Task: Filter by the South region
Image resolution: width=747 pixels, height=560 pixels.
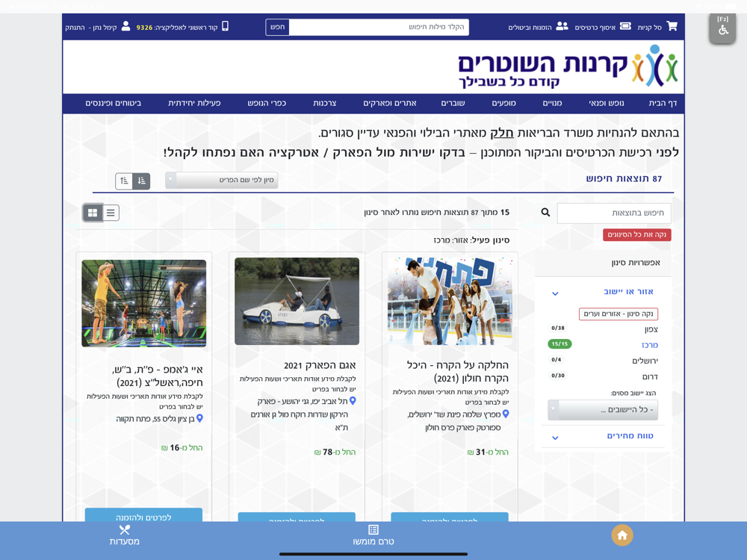Action: pos(651,376)
